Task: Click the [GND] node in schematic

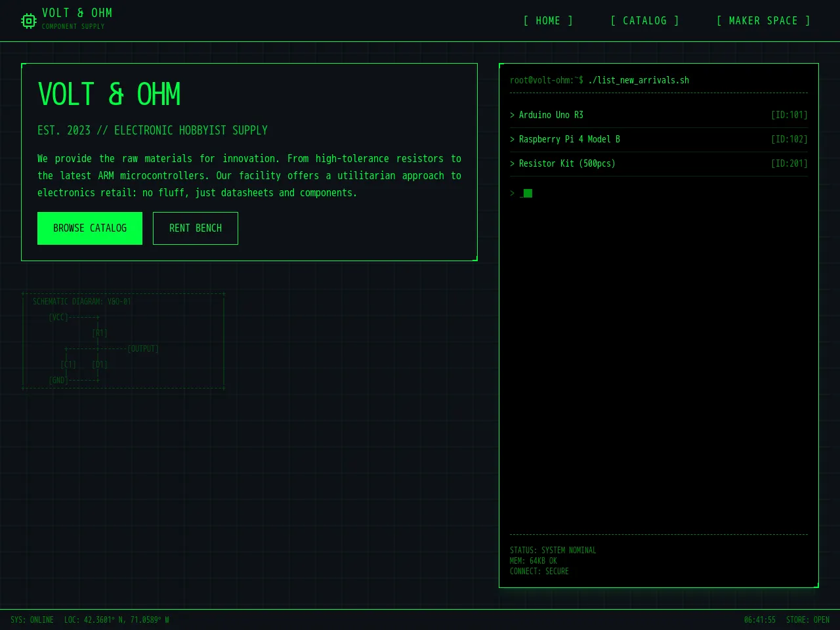Action: coord(58,381)
